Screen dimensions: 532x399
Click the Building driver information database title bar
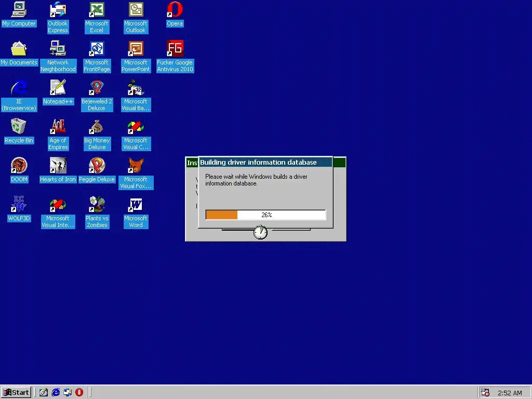click(265, 162)
